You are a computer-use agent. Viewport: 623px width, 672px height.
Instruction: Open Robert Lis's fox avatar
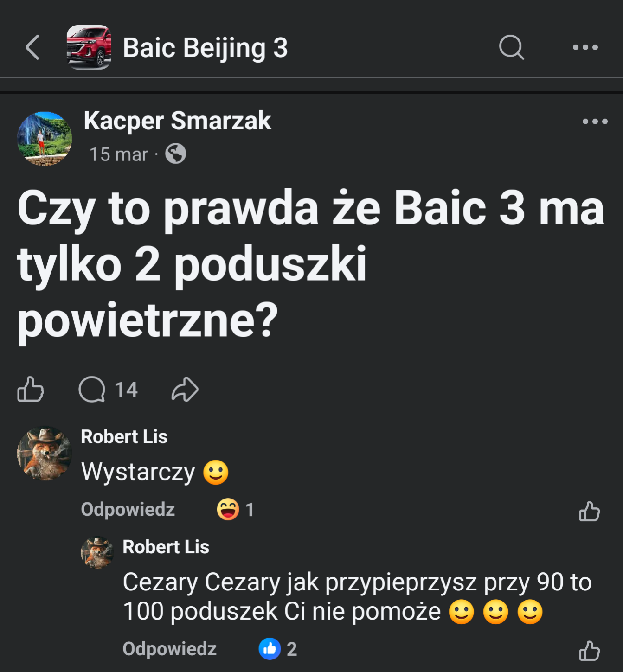tap(45, 453)
